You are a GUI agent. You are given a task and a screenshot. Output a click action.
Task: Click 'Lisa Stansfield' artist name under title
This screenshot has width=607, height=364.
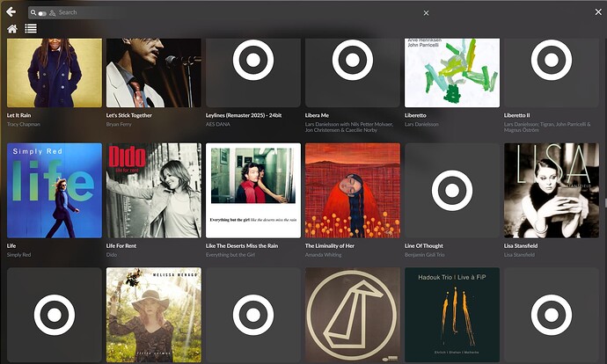519,254
